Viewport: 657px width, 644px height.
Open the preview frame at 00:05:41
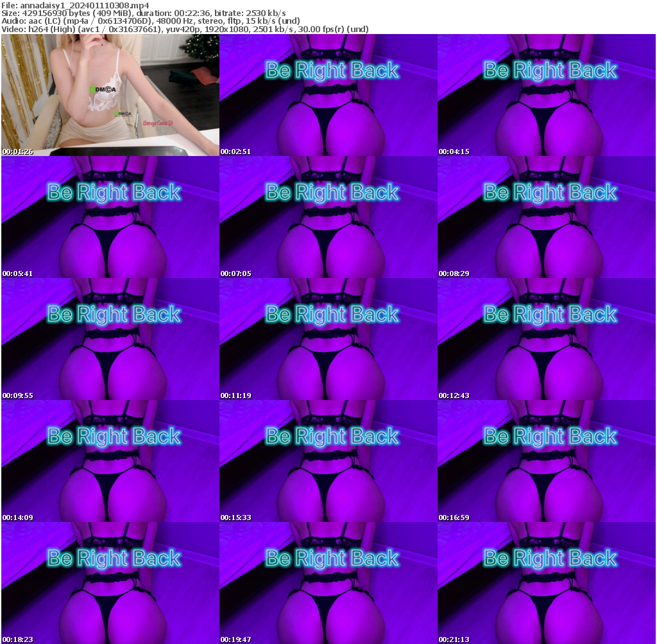coord(109,216)
